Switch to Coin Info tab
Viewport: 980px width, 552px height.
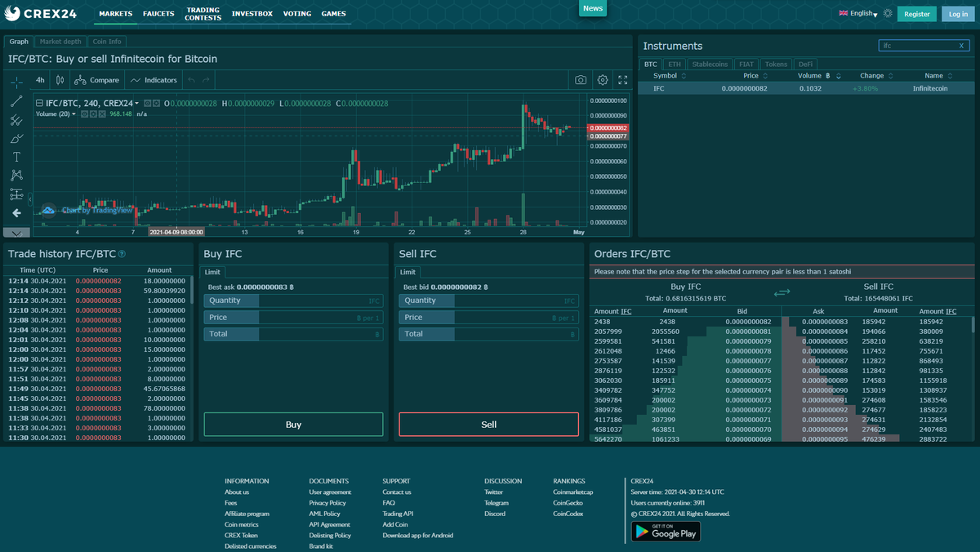107,42
